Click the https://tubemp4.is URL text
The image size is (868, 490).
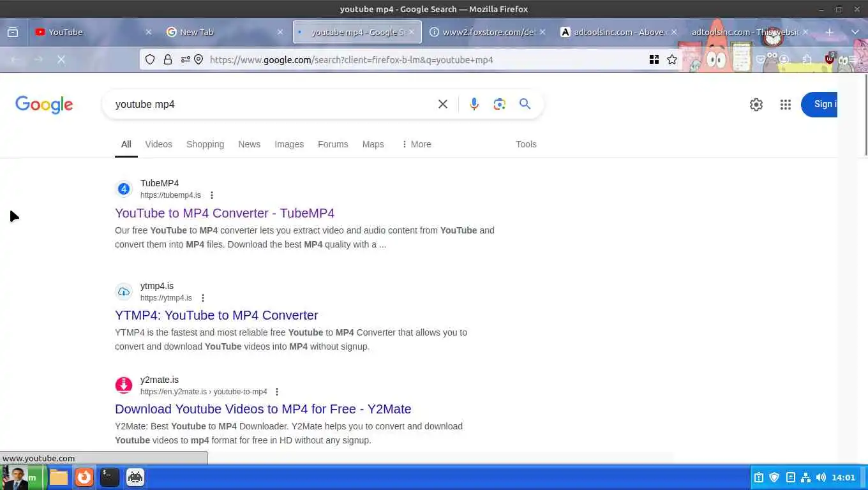[170, 195]
